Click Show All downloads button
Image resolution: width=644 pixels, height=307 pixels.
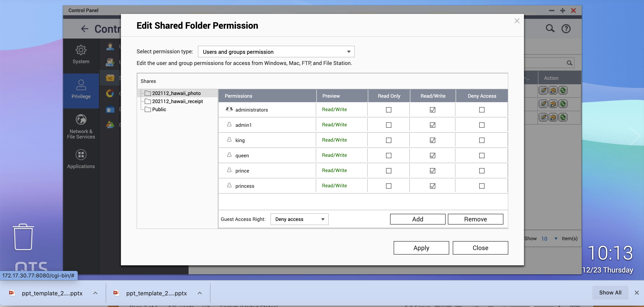pyautogui.click(x=610, y=292)
